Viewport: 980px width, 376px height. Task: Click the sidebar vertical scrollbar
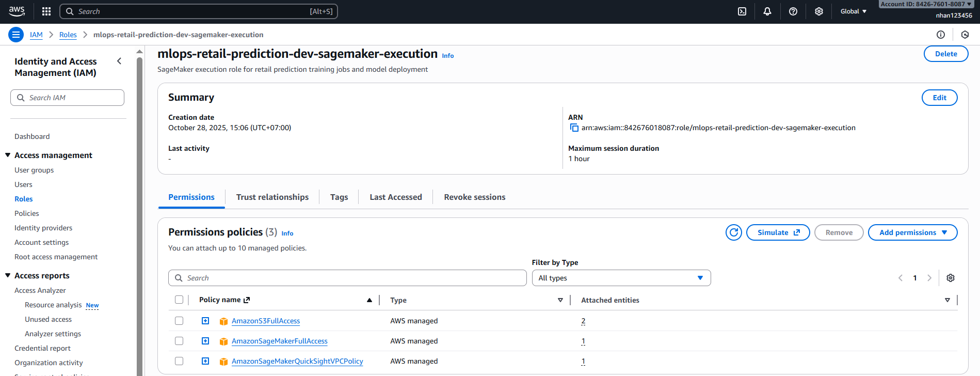click(x=139, y=207)
